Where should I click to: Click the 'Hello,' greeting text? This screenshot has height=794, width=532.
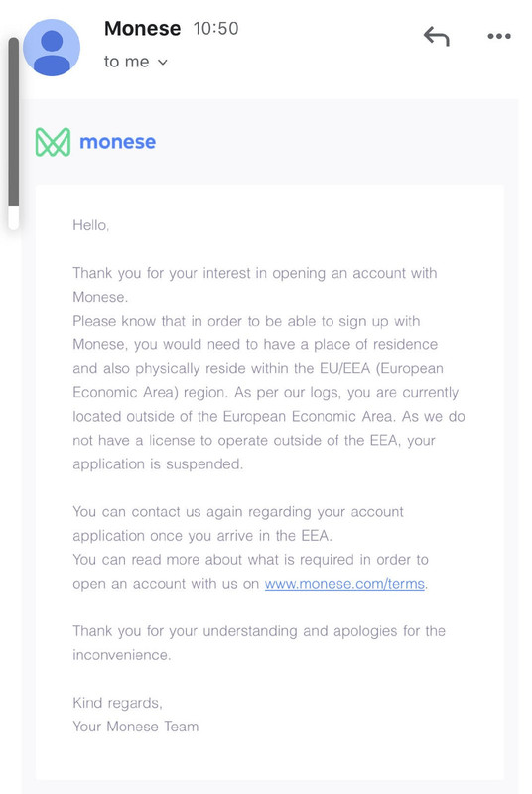coord(91,225)
